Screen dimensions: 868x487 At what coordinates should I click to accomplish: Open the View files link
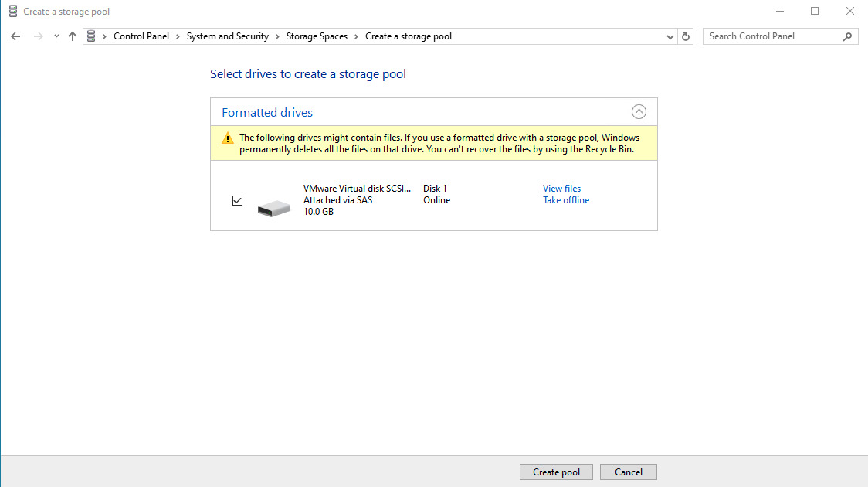coord(561,189)
